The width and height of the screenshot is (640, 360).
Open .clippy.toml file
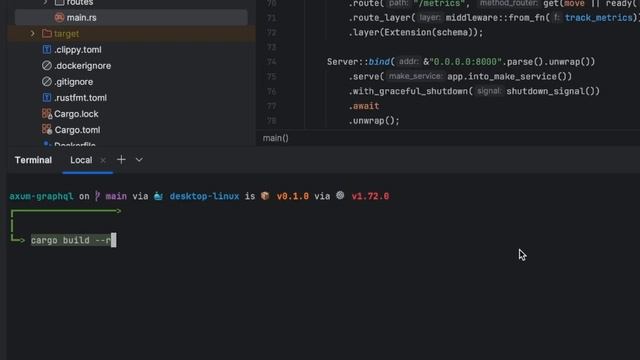pos(78,50)
